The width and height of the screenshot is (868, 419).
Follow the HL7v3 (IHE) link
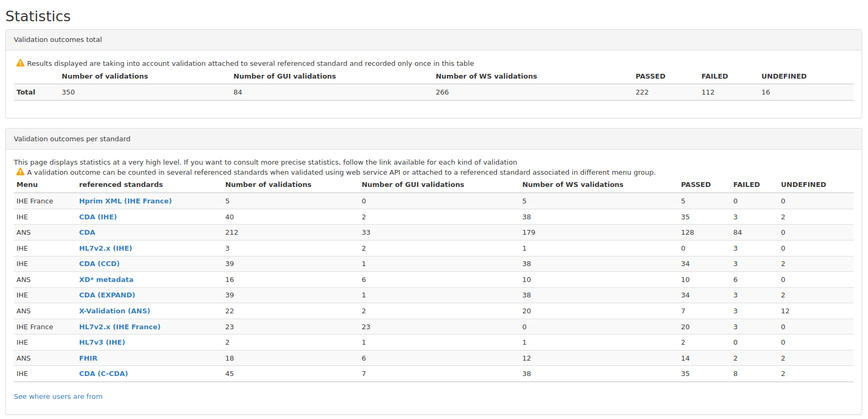pos(102,343)
